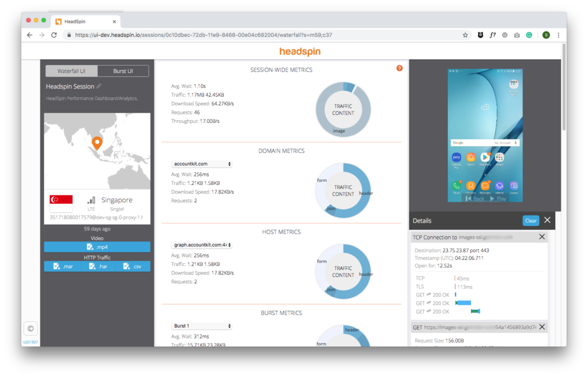The height and width of the screenshot is (377, 588).
Task: Click the header segment in Domain Metrics donut
Action: [366, 193]
